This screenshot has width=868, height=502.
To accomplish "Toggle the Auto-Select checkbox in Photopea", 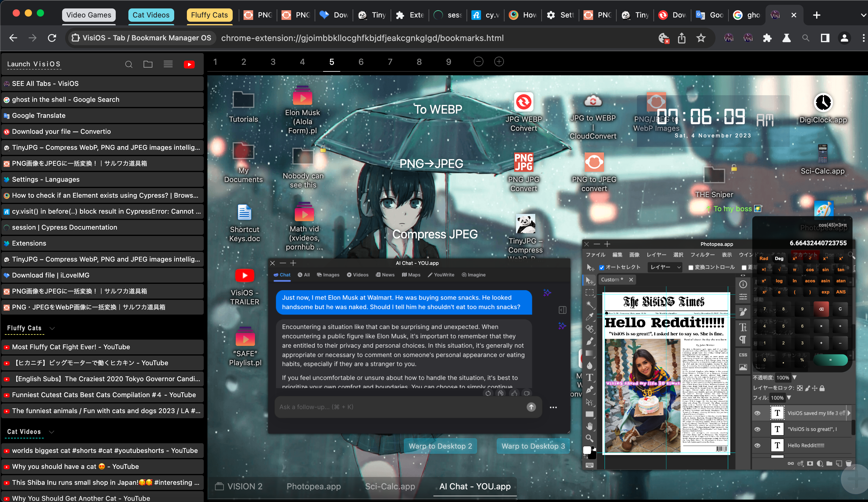I will coord(602,268).
